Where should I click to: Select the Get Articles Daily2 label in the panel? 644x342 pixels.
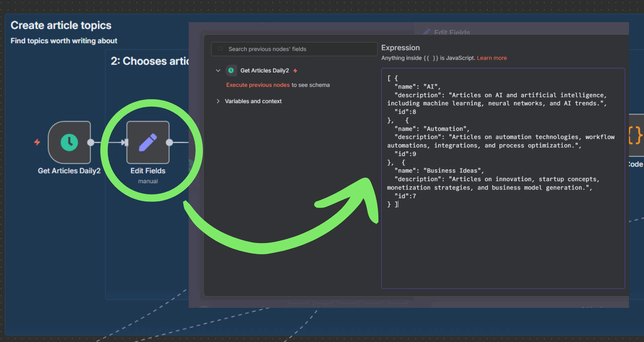tap(264, 70)
